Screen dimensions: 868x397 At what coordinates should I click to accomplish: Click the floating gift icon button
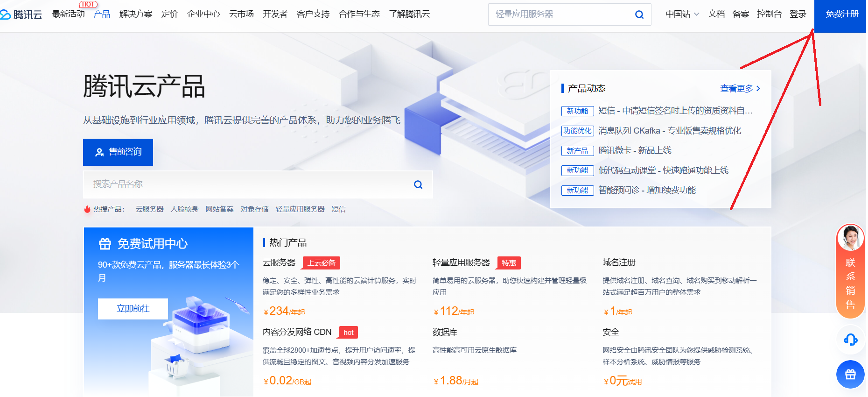(850, 375)
